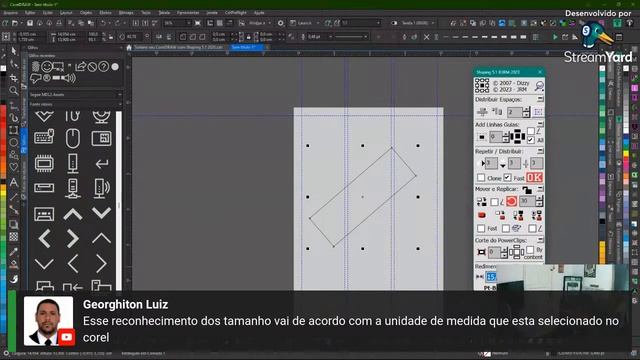Click the Shaping docker magnifier icon

point(539,86)
